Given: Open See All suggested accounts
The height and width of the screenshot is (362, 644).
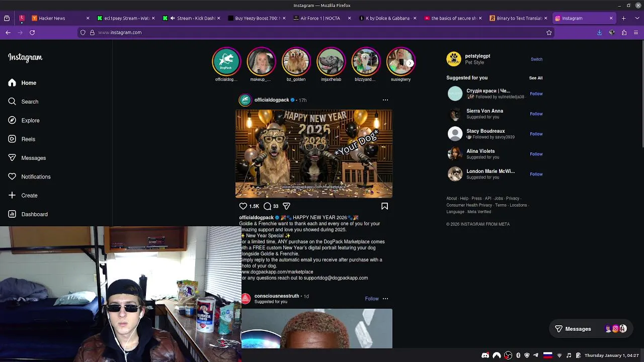Looking at the screenshot, I should (536, 78).
